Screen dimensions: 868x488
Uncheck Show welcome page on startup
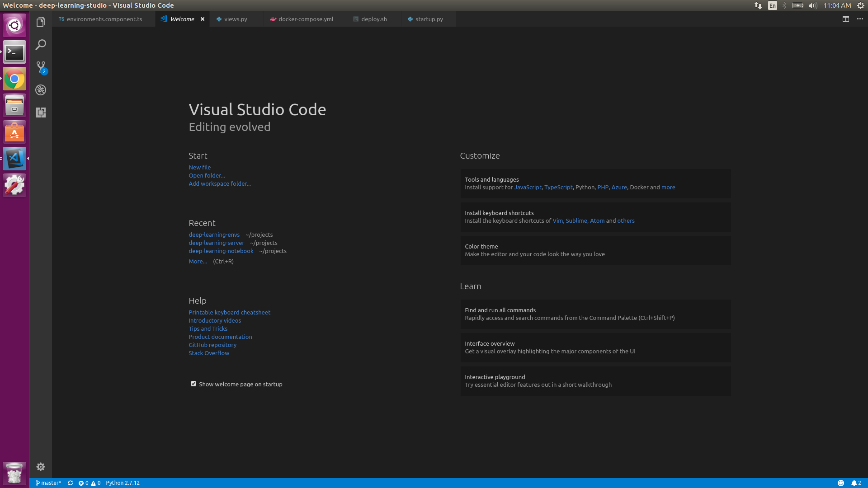click(x=193, y=383)
